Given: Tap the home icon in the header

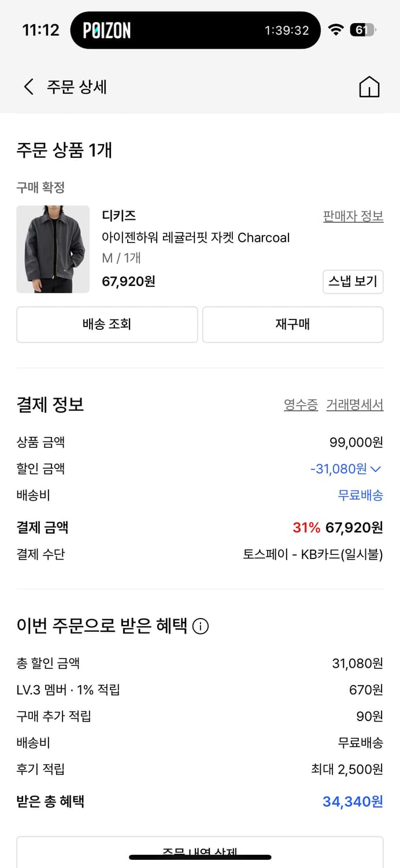Looking at the screenshot, I should [369, 86].
